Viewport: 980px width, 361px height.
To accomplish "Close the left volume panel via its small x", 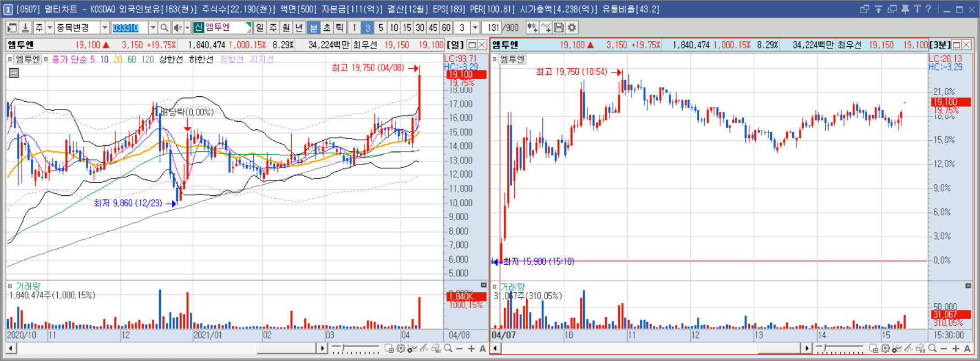I will 483,285.
